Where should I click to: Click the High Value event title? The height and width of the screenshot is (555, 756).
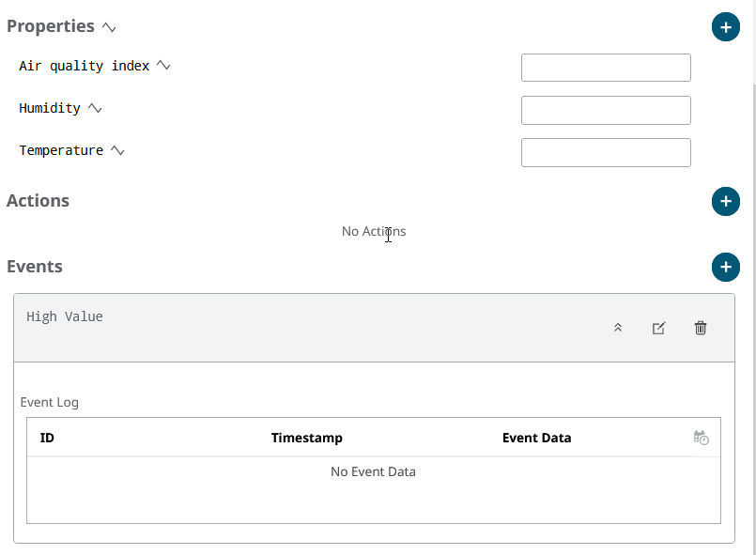point(65,316)
